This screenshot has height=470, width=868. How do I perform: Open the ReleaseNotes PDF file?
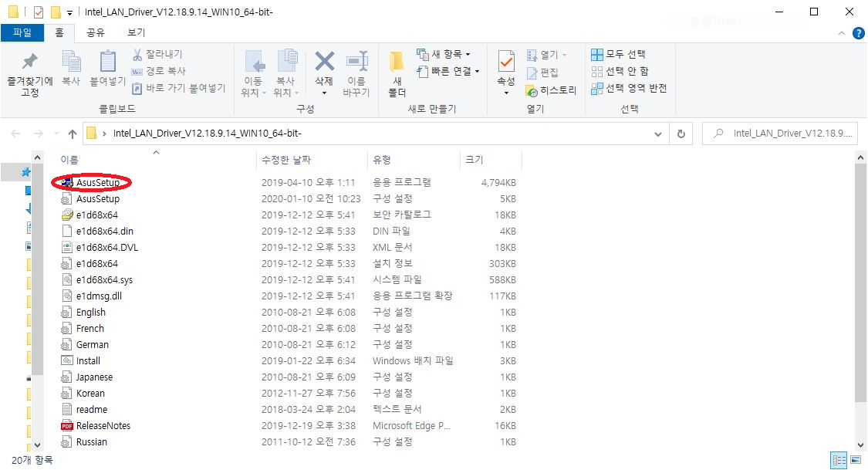tap(103, 426)
